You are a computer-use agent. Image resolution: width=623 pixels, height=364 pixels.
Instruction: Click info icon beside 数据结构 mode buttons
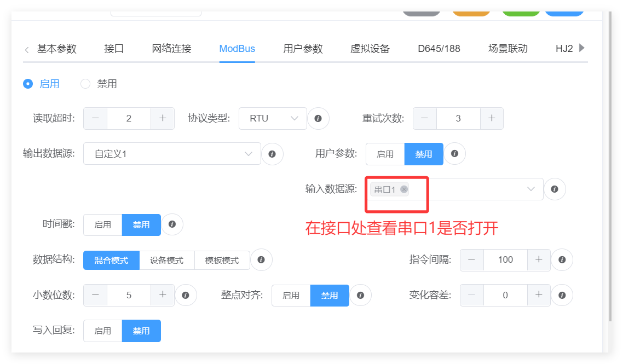pyautogui.click(x=261, y=260)
